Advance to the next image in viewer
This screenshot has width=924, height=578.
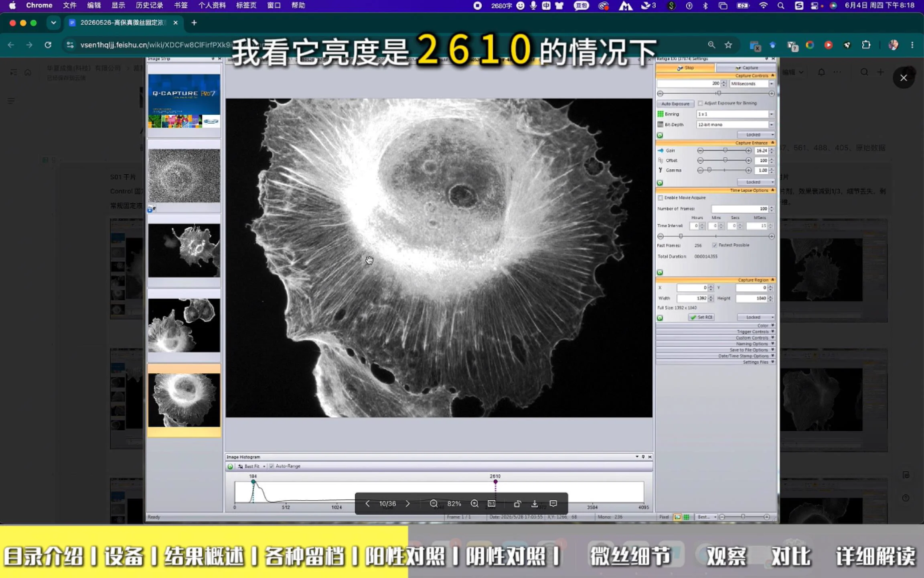[408, 503]
